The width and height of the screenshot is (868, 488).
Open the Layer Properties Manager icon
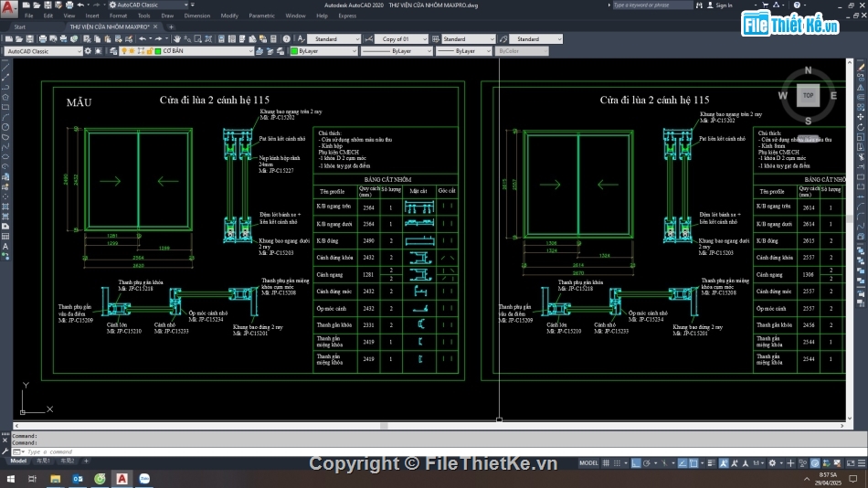pos(113,51)
